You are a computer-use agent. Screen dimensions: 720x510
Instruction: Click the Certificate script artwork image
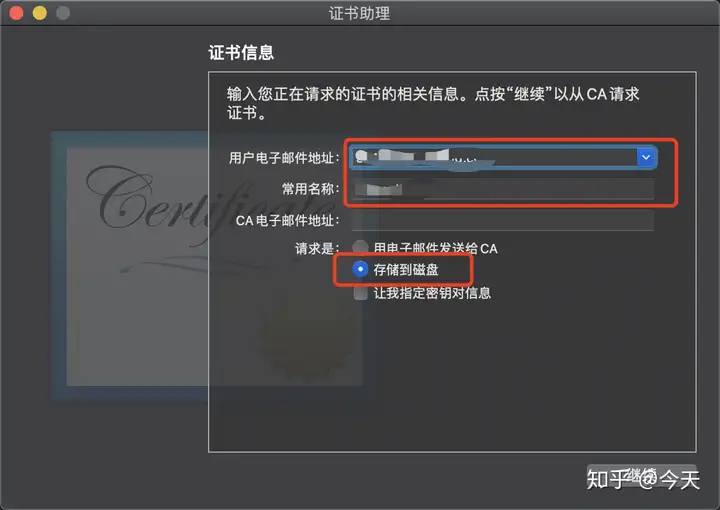pos(214,267)
